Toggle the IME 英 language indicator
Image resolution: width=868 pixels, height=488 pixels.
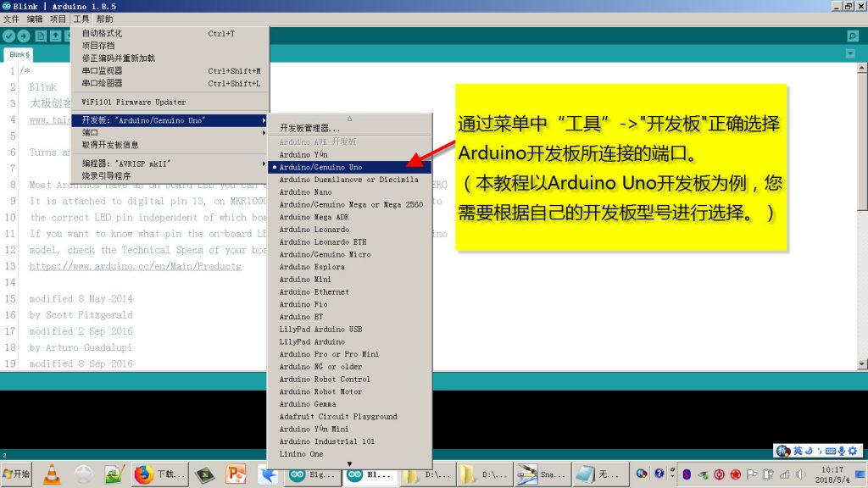coord(798,451)
